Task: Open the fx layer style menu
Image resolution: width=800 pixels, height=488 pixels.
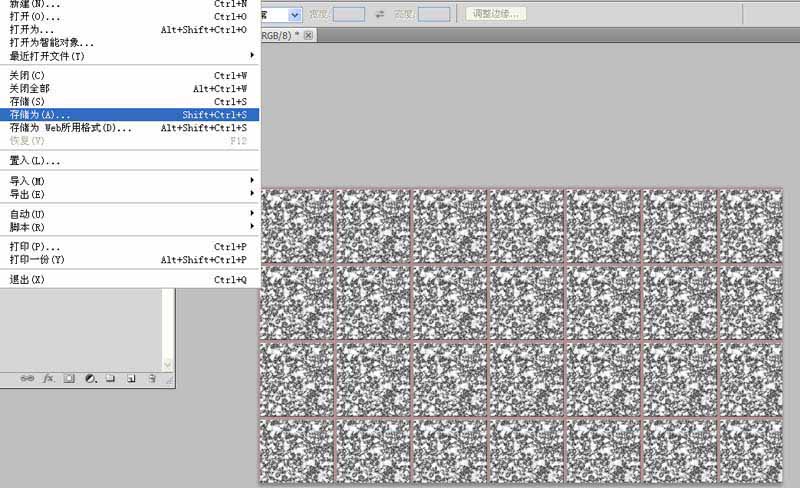Action: [47, 379]
